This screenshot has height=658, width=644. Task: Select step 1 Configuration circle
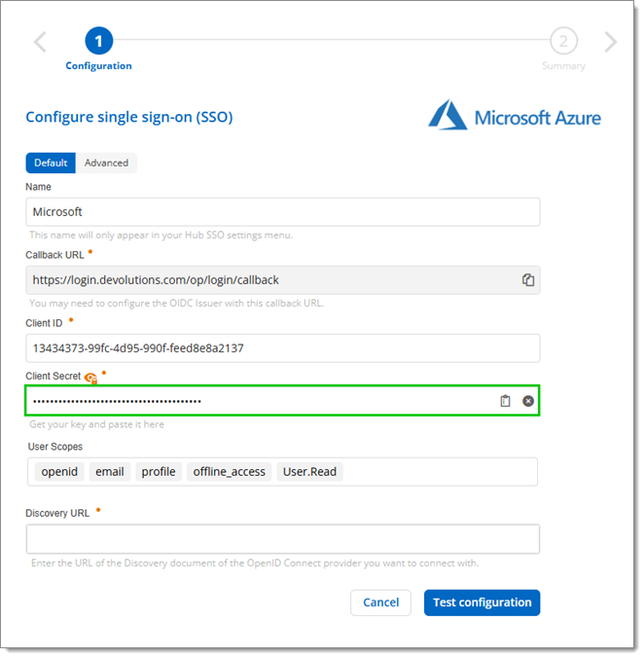pyautogui.click(x=98, y=41)
